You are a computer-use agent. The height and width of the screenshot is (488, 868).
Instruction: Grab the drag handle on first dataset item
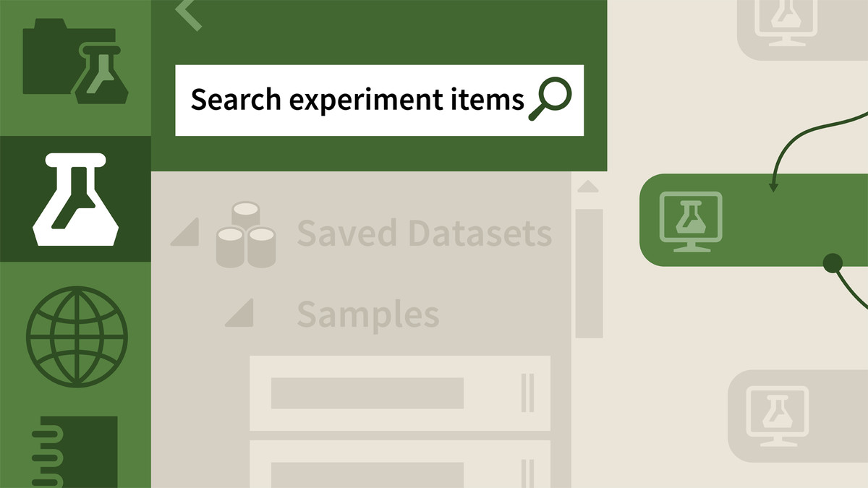(527, 393)
